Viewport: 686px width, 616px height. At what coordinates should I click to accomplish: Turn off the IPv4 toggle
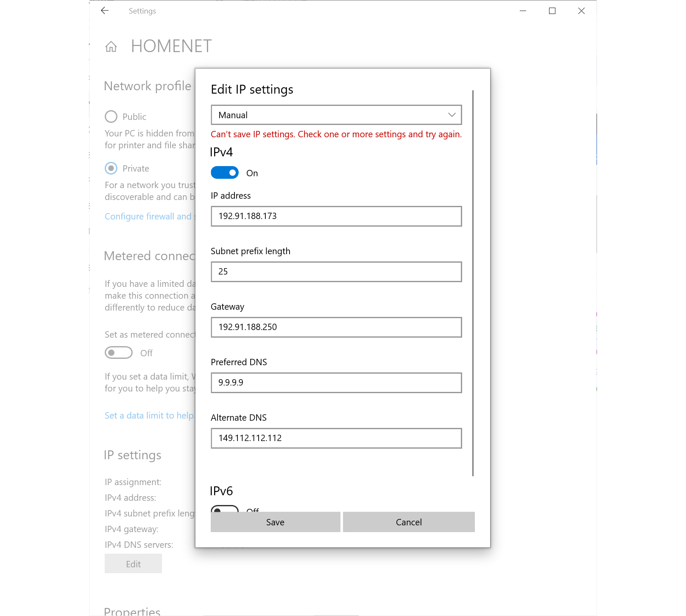(225, 173)
